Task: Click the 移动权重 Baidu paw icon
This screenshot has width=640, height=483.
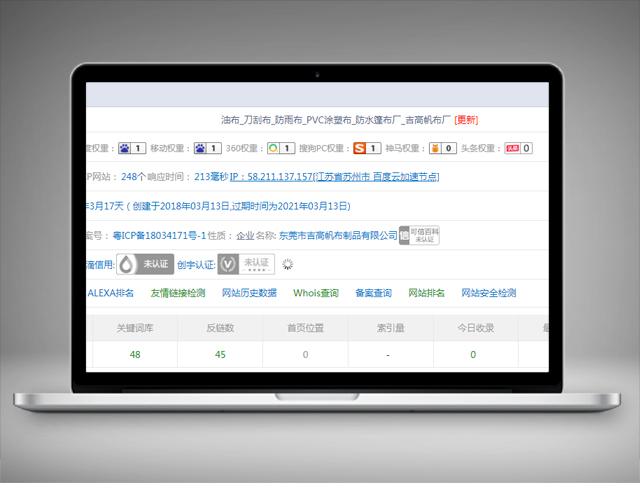Action: coord(200,148)
